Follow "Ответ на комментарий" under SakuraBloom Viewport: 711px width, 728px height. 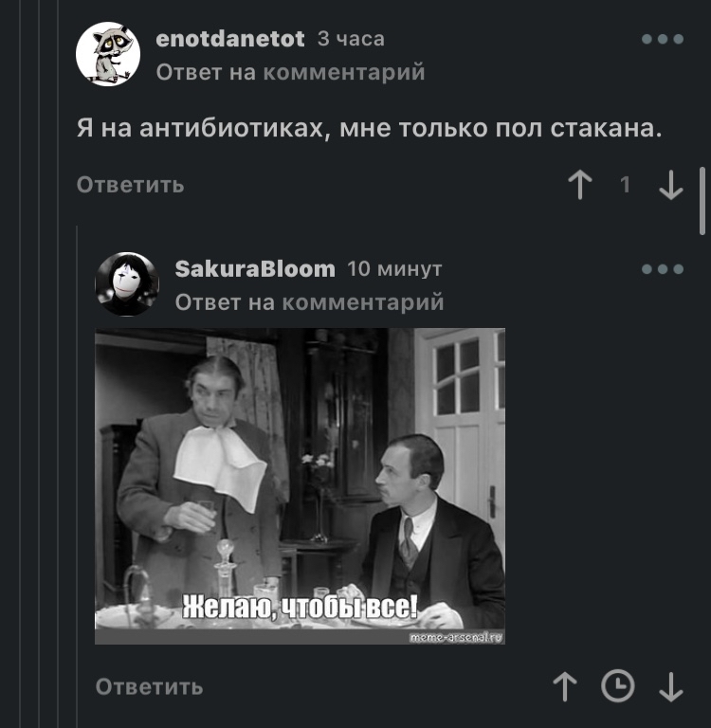click(x=309, y=302)
